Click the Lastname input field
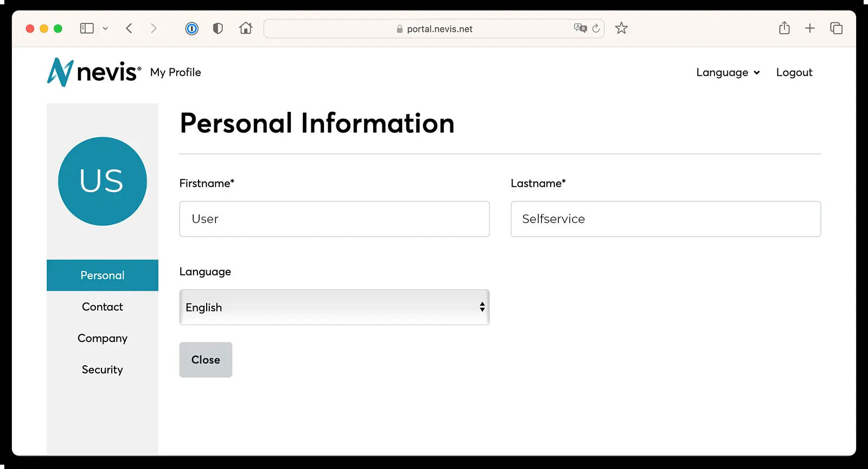 pyautogui.click(x=666, y=219)
